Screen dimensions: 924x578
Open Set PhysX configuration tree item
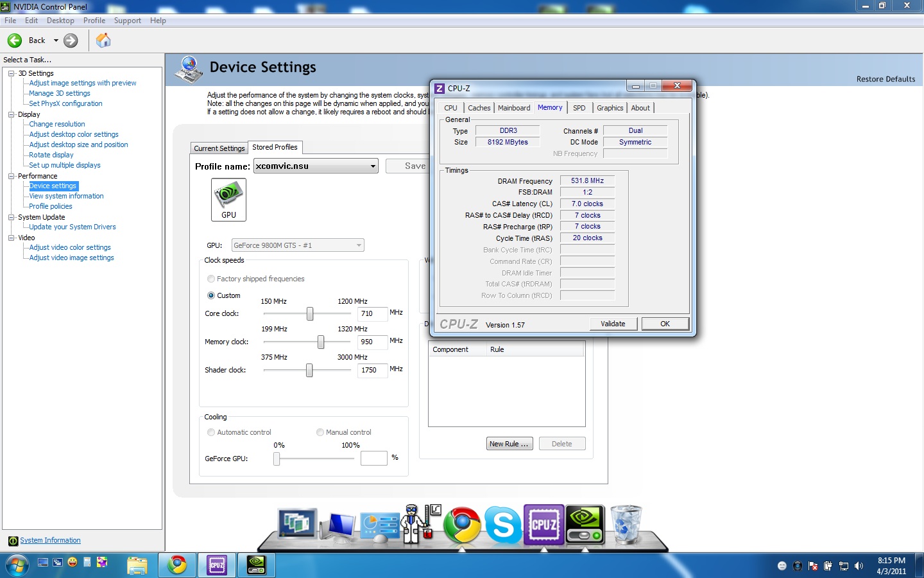point(65,103)
